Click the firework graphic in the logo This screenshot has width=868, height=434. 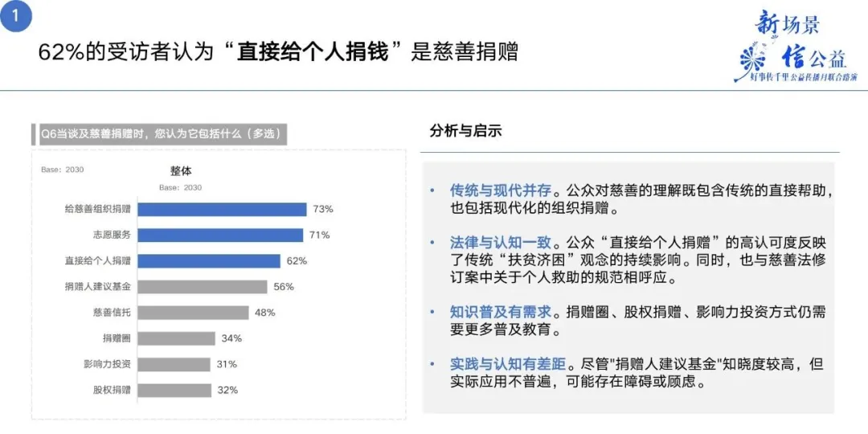[753, 59]
